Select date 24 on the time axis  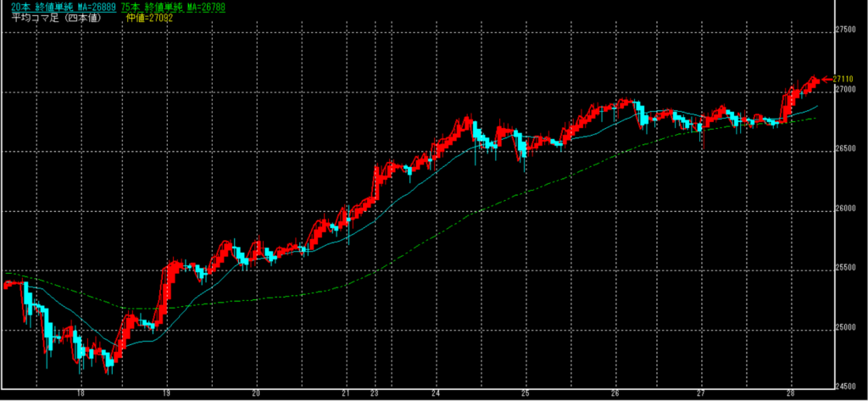435,393
